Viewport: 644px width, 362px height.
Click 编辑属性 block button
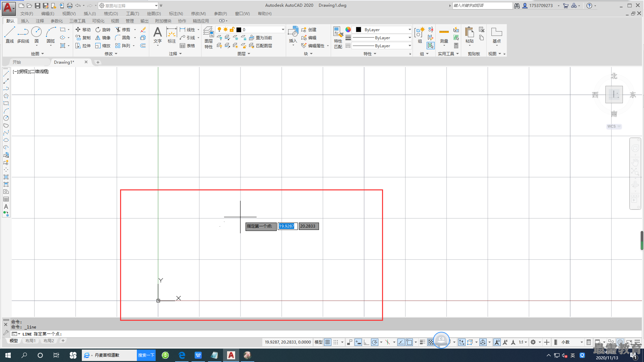(313, 46)
